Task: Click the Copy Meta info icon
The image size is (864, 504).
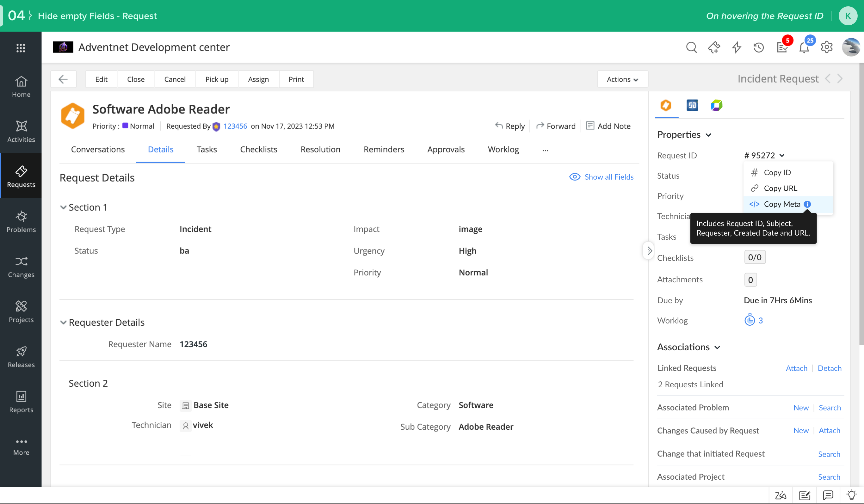Action: [x=807, y=204]
